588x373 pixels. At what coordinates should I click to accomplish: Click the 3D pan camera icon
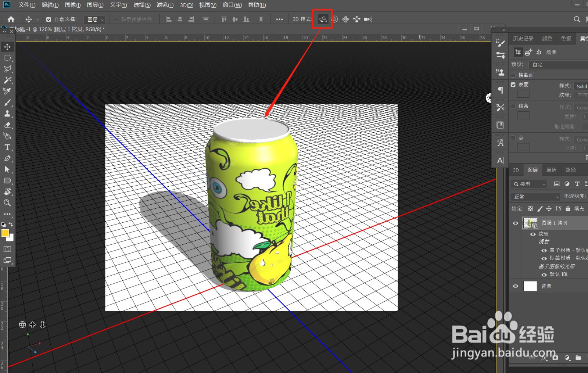(345, 19)
